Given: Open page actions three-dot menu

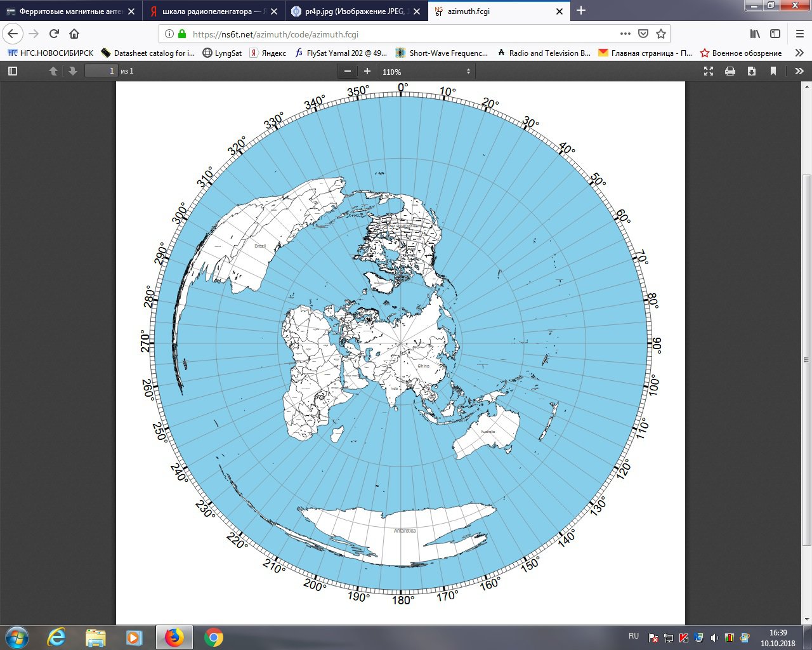Looking at the screenshot, I should tap(625, 34).
